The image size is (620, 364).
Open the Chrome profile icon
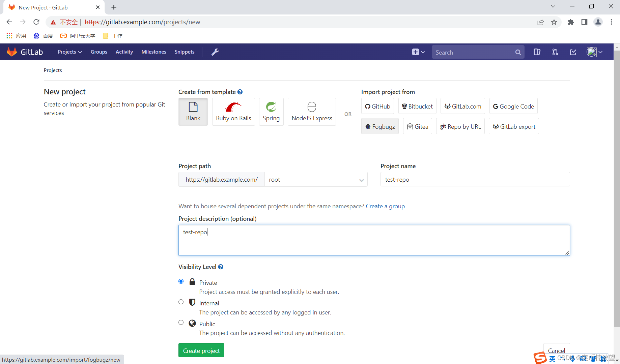598,22
